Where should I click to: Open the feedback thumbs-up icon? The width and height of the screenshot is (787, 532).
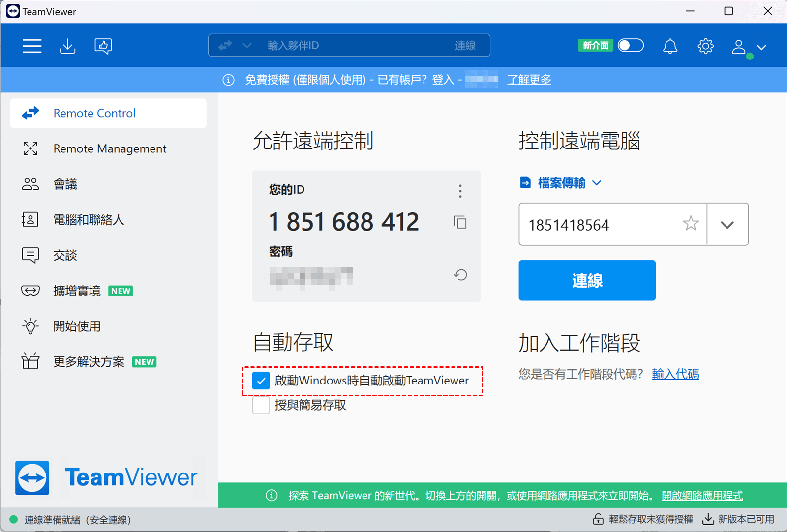[x=103, y=46]
